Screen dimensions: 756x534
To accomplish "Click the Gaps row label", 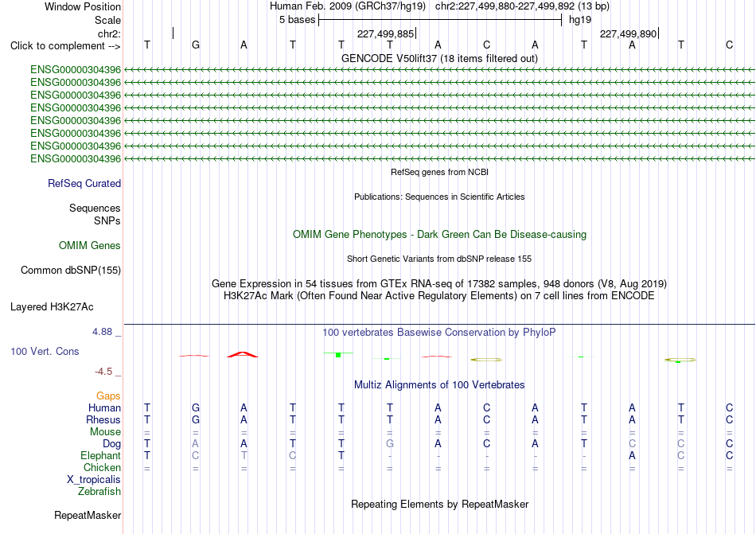I will [108, 396].
